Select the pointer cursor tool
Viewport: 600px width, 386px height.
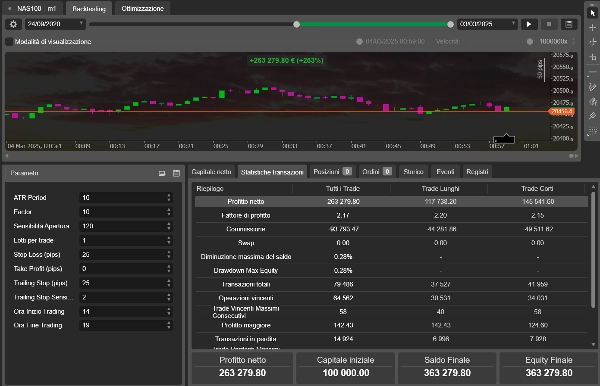(593, 13)
